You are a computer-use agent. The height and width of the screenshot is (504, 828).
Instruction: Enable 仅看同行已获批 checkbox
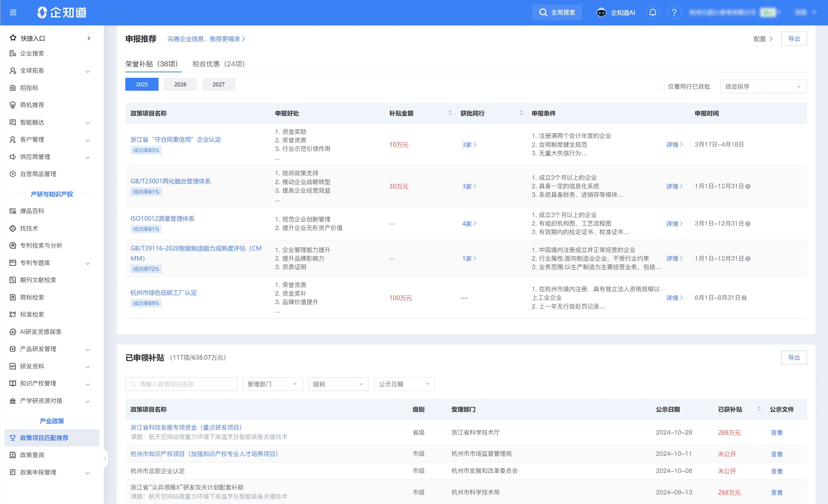661,86
